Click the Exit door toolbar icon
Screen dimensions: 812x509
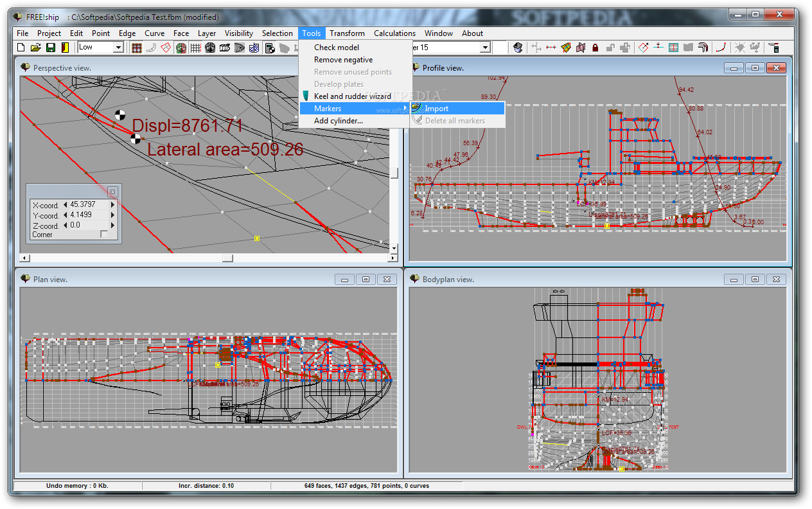click(x=66, y=48)
